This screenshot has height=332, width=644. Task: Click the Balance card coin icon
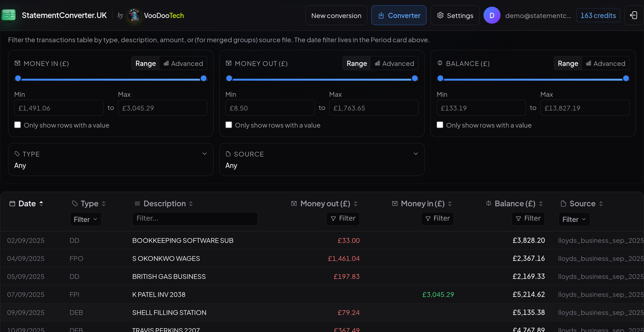coord(440,63)
